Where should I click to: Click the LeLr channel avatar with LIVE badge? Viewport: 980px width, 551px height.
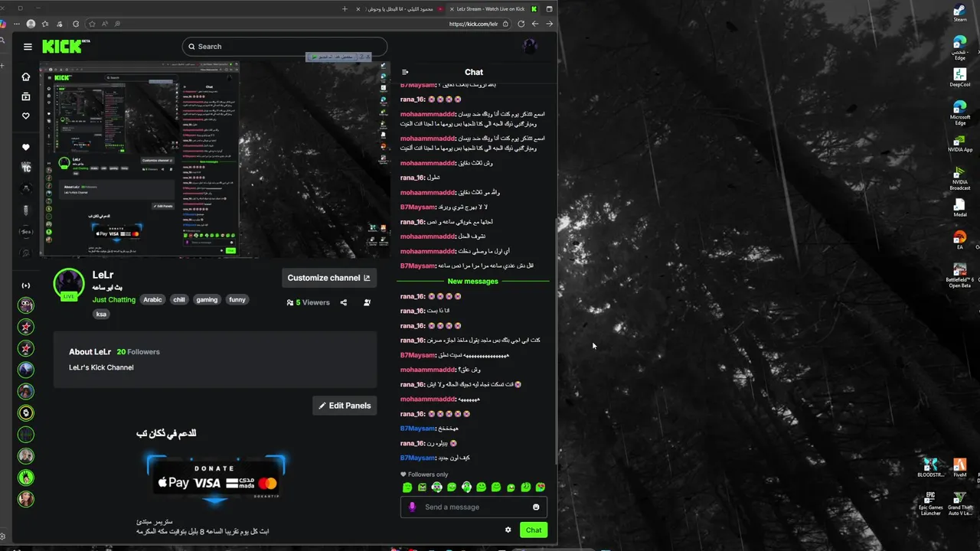[x=69, y=284]
